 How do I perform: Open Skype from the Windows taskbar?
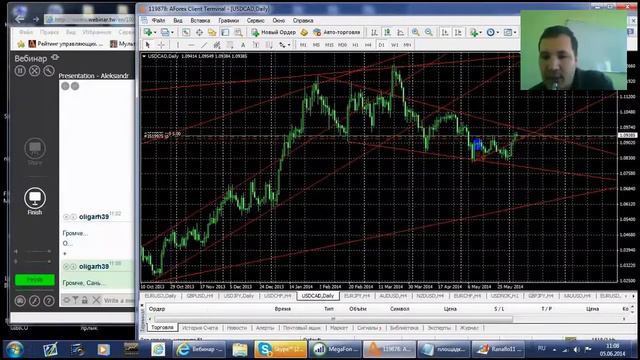click(x=280, y=349)
